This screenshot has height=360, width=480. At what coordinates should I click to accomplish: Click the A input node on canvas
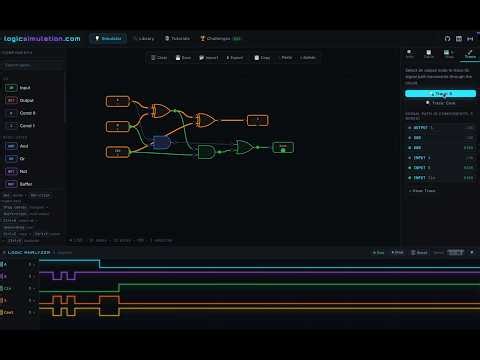(x=118, y=101)
